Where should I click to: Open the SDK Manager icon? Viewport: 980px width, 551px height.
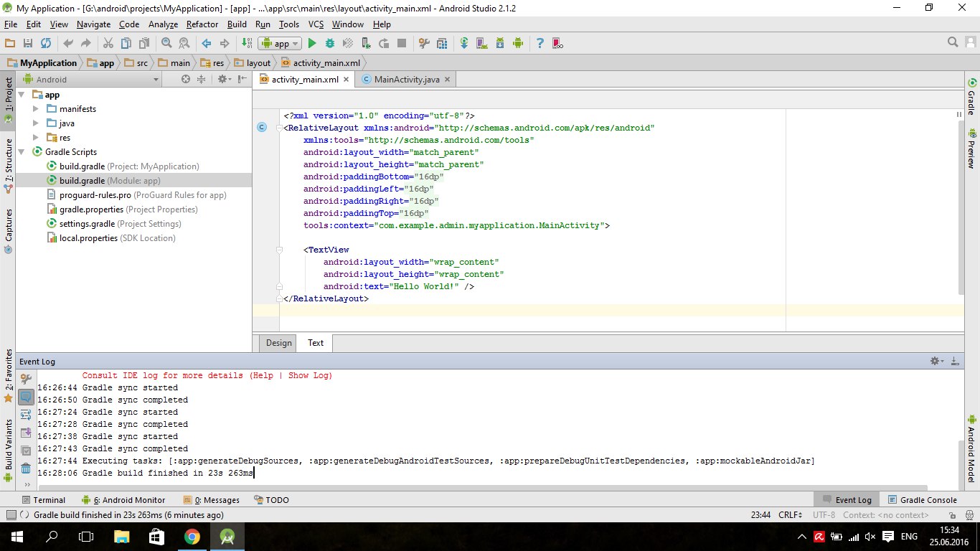500,43
